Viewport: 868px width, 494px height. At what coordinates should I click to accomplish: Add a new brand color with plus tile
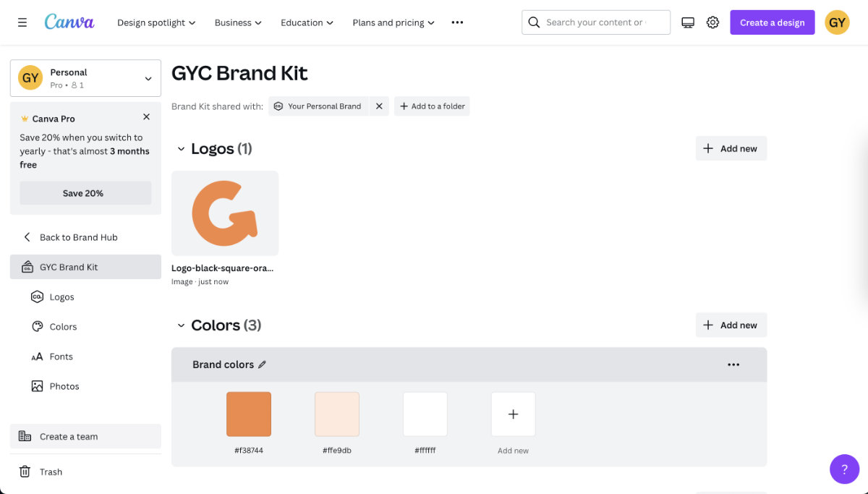click(514, 414)
